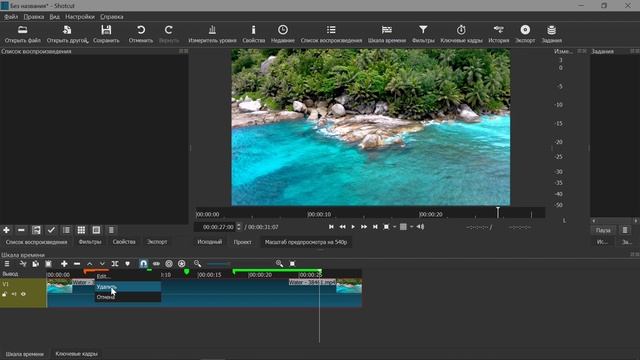Click the timeline zoom-to-fit icon
Image resolution: width=640 pixels, height=360 pixels.
tap(292, 264)
